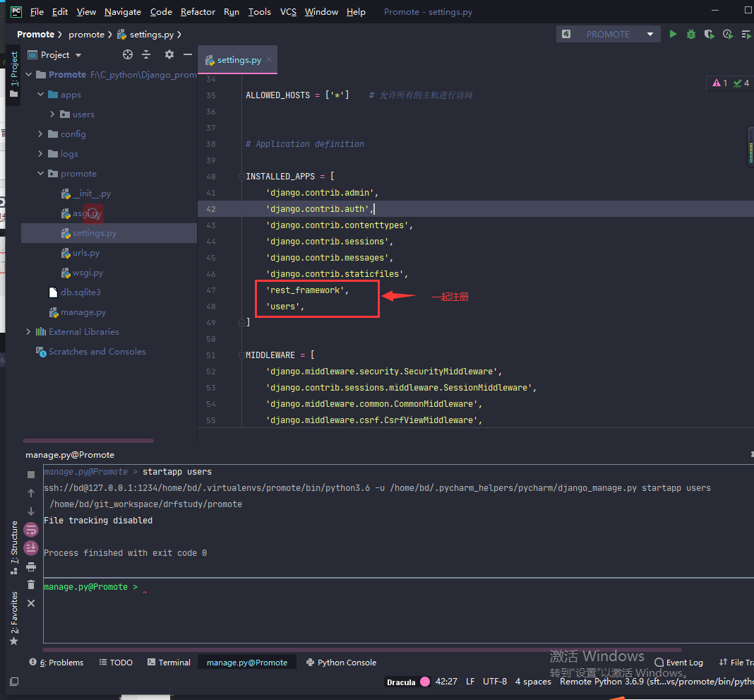This screenshot has width=754, height=700.
Task: Collapse the promote package folder
Action: (41, 173)
